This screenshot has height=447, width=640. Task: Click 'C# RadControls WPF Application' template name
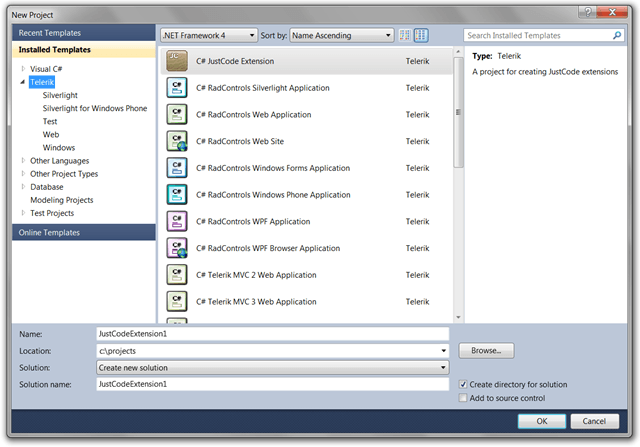[253, 221]
